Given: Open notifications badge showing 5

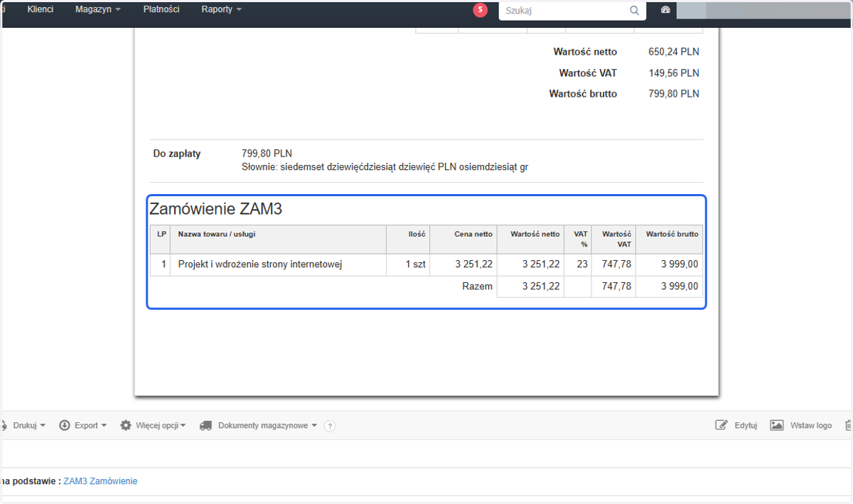Looking at the screenshot, I should tap(481, 10).
